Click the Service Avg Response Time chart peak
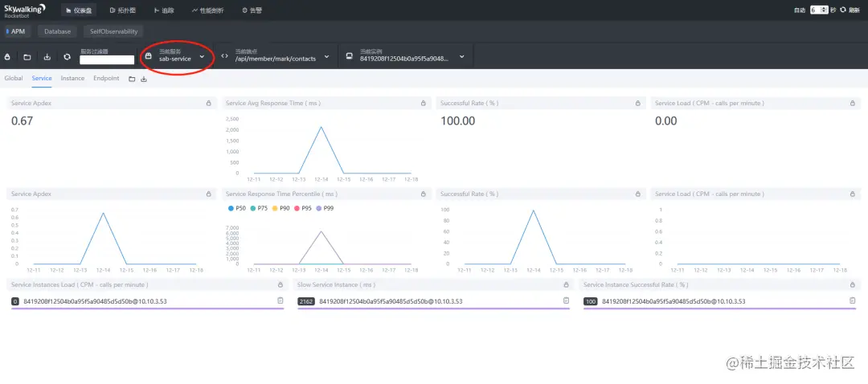Screen dimensions: 868x384 tap(321, 127)
